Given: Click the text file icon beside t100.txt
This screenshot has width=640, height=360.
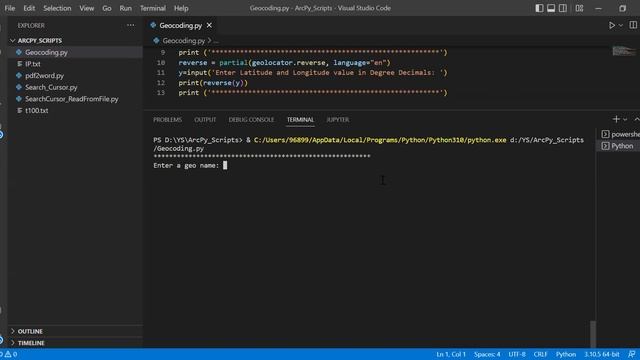Looking at the screenshot, I should pos(19,111).
